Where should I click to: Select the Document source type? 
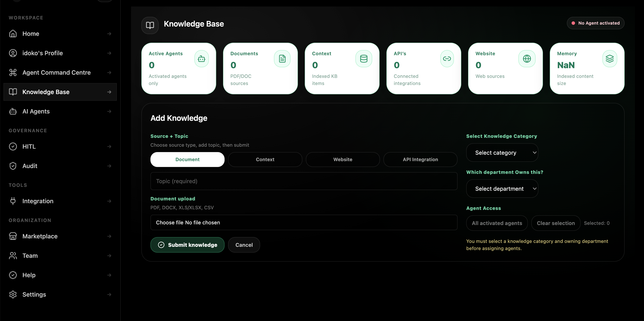click(x=188, y=160)
